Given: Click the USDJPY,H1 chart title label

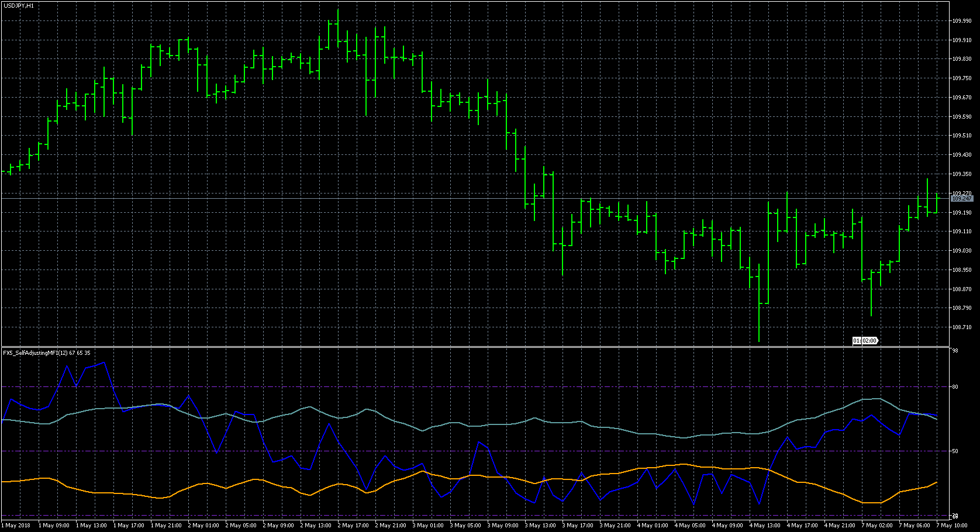Looking at the screenshot, I should click(x=19, y=5).
